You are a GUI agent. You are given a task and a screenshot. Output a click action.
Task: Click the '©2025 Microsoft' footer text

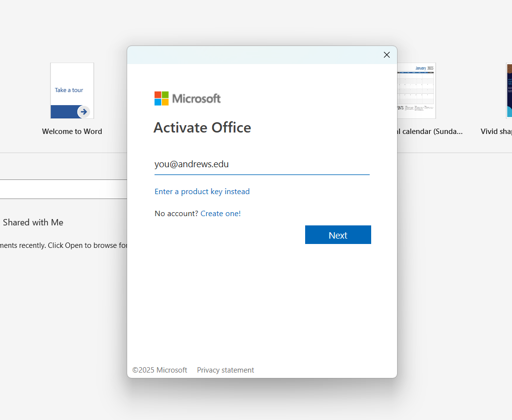click(160, 370)
